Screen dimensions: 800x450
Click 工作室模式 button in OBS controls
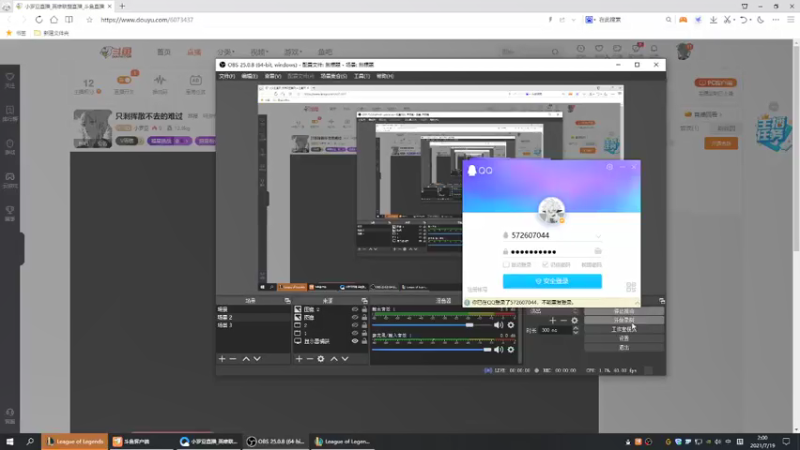(x=624, y=329)
